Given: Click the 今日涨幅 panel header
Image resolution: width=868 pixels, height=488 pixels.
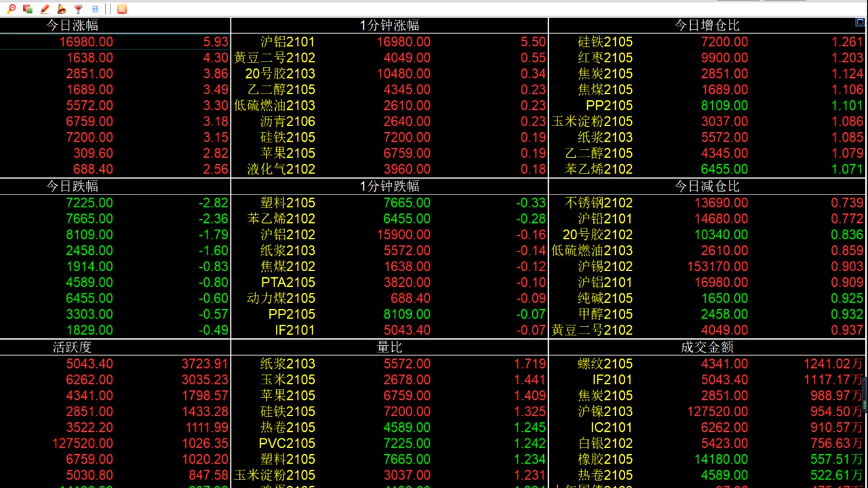Looking at the screenshot, I should click(x=72, y=25).
